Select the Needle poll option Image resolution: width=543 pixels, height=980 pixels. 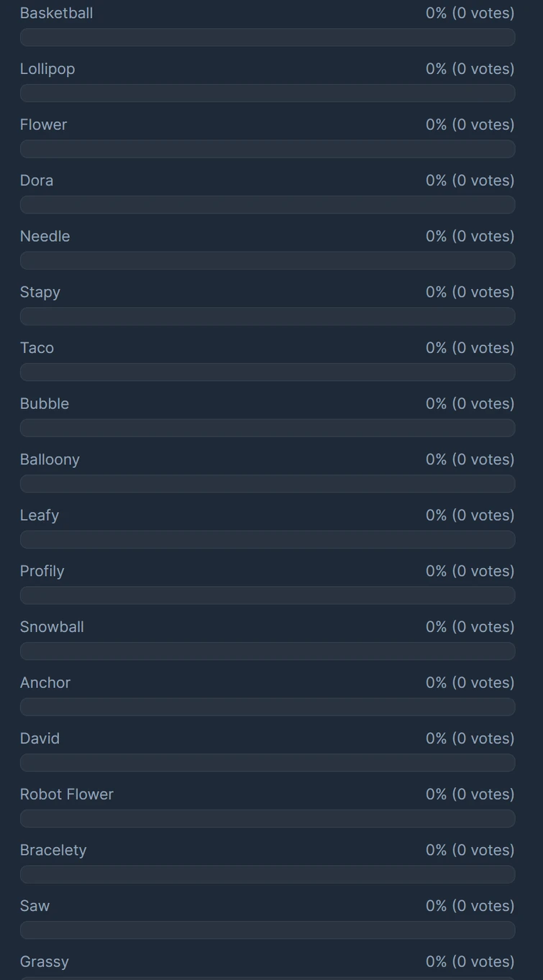click(x=45, y=236)
